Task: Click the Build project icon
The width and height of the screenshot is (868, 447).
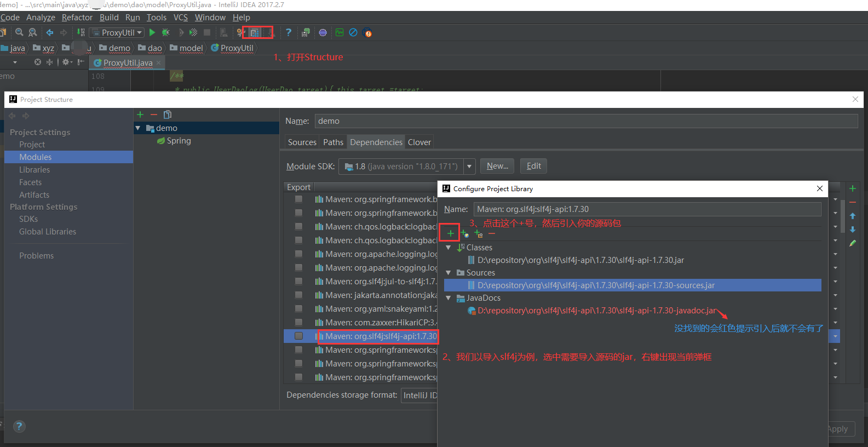Action: tap(81, 32)
